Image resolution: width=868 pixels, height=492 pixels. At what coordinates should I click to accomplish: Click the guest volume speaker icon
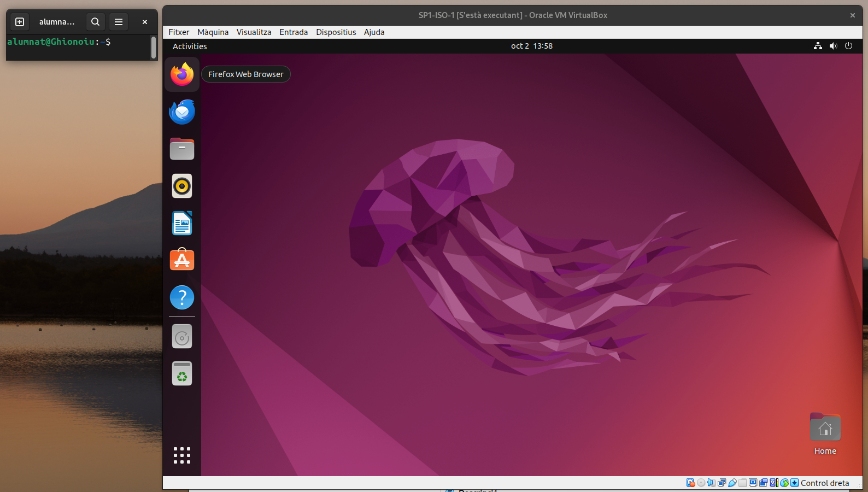click(833, 46)
